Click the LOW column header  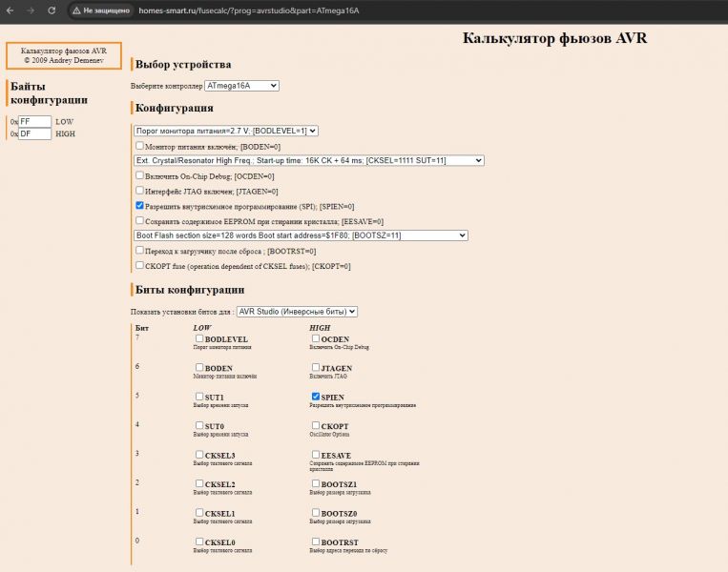(202, 328)
